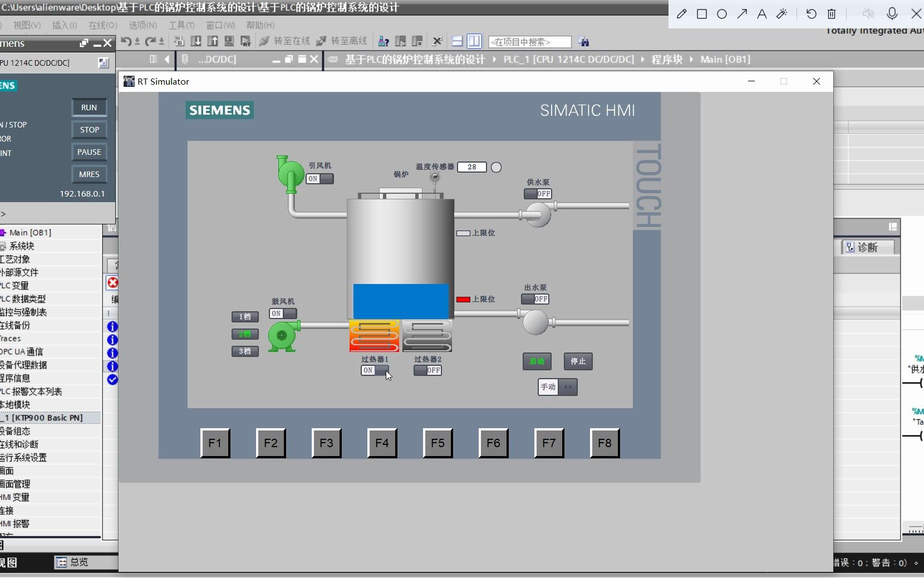Viewport: 924px width, 578px height.
Task: Click the project search input field
Action: (x=530, y=42)
